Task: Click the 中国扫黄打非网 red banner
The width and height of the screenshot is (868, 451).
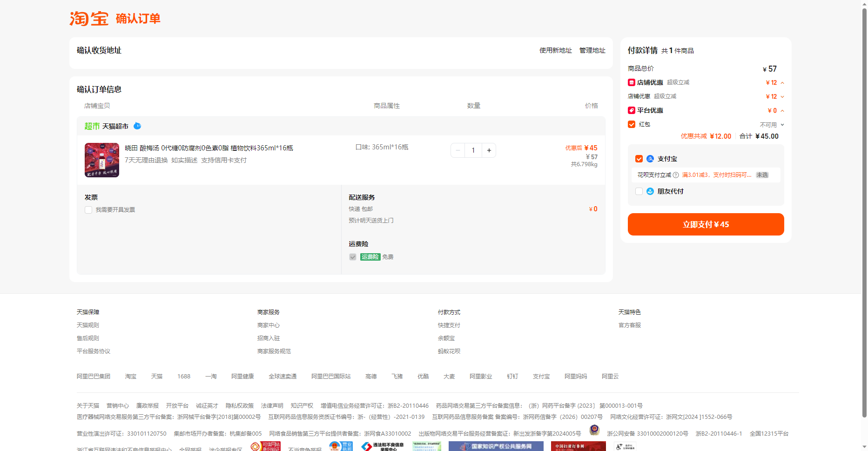Action: tap(579, 446)
